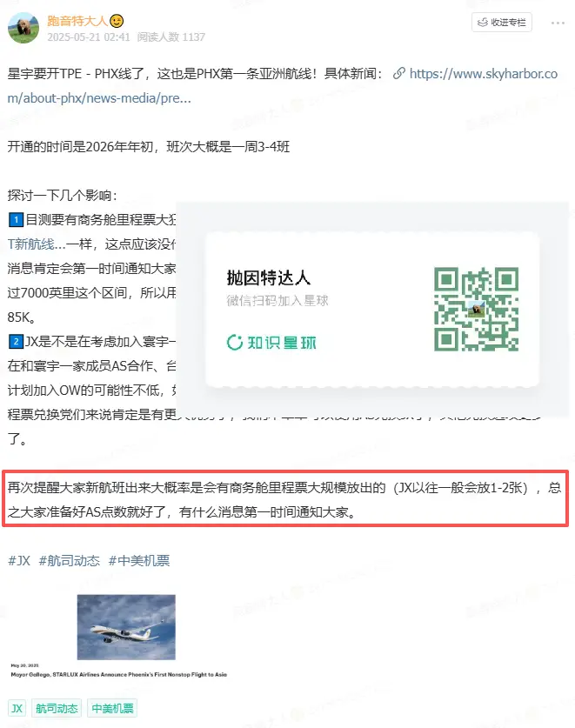
Task: Open the three-dots more options menu
Action: point(558,23)
